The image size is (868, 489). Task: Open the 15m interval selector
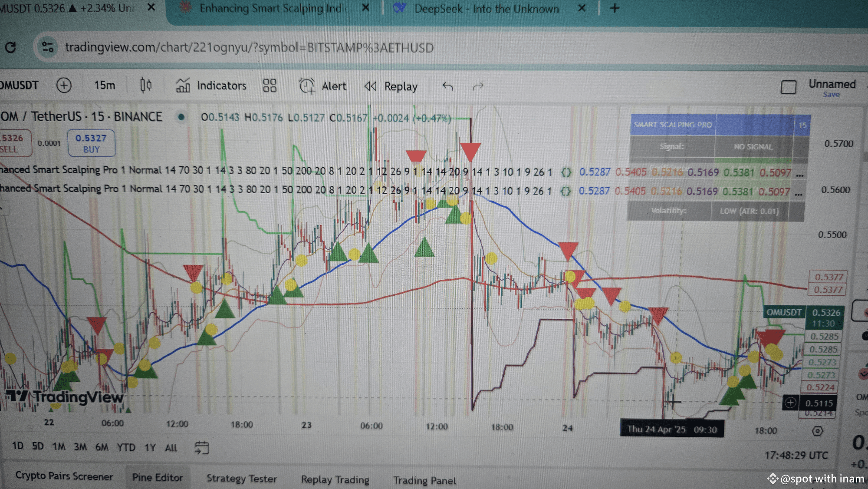click(x=105, y=85)
